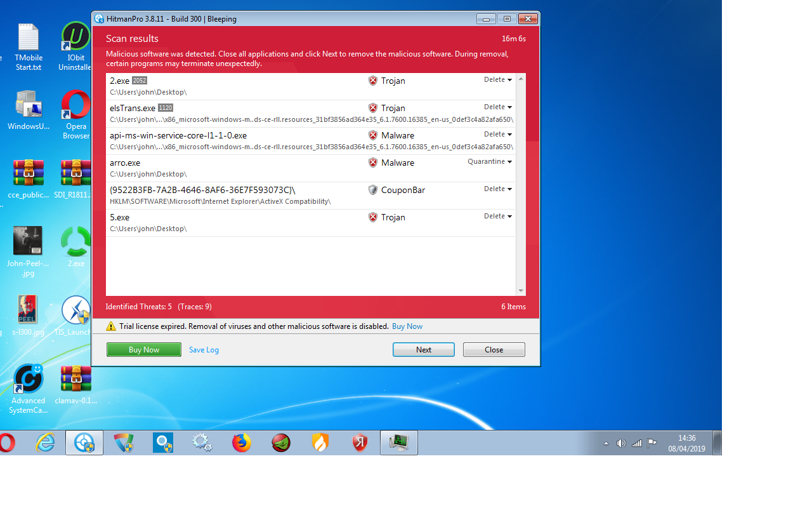Image resolution: width=812 pixels, height=508 pixels.
Task: Click the 1120 process ID badge beside elsTrans.exe
Action: (166, 108)
